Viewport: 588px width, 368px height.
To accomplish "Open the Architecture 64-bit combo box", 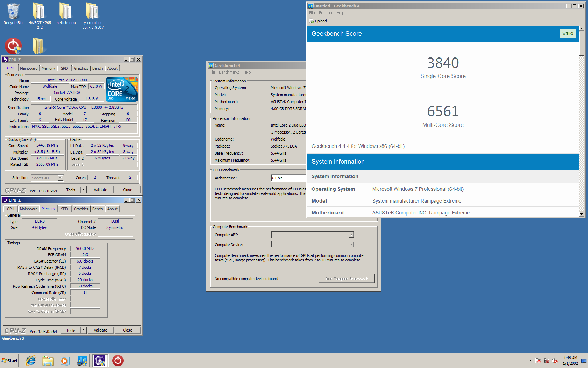I will point(288,178).
